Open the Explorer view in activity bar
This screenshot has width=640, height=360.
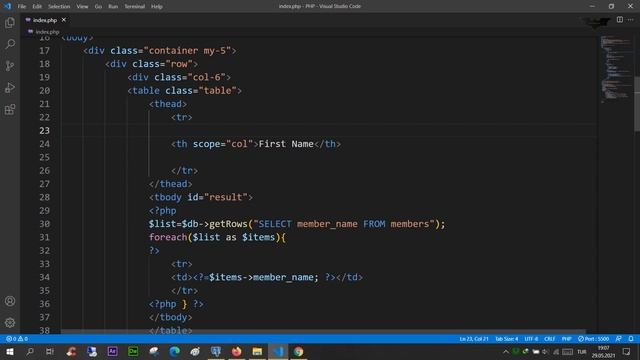click(10, 22)
